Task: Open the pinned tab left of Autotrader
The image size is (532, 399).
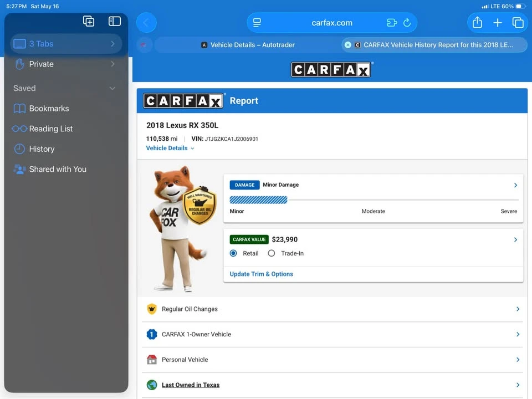Action: click(x=144, y=45)
